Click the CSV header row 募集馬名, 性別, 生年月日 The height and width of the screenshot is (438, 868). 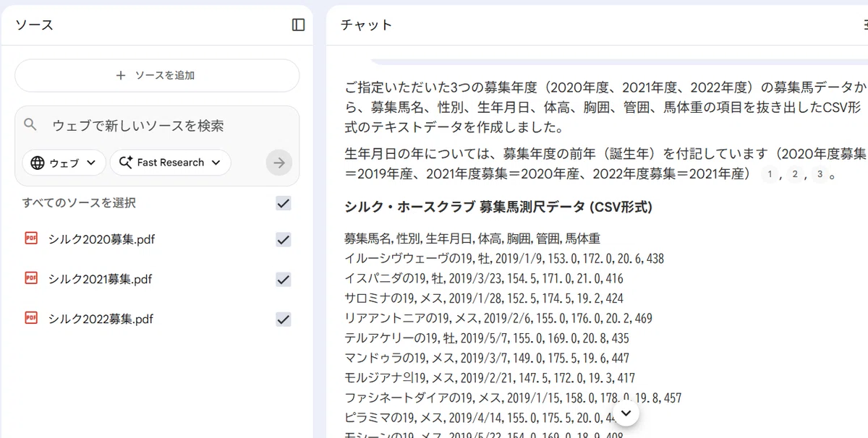472,239
